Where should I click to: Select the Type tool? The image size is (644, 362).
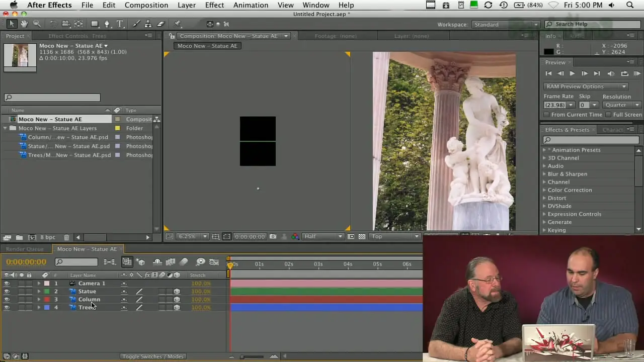[x=120, y=24]
